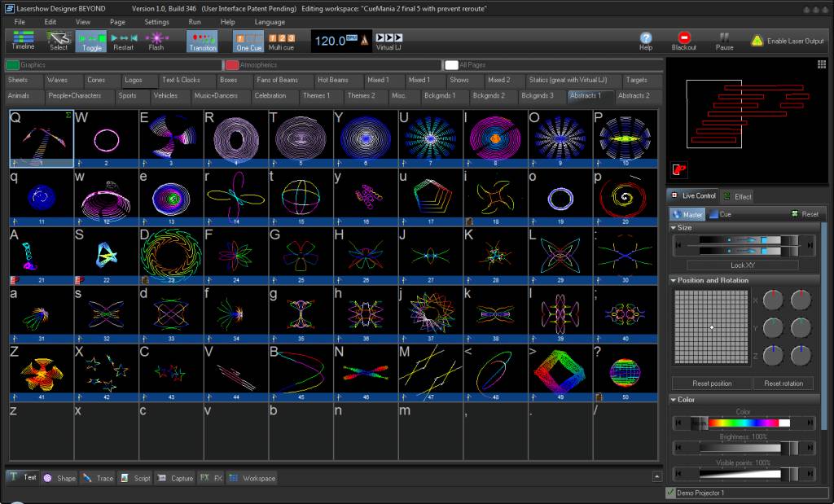Viewport: 834px width, 504px height.
Task: Open the Timeline view from the toolbar
Action: 23,41
